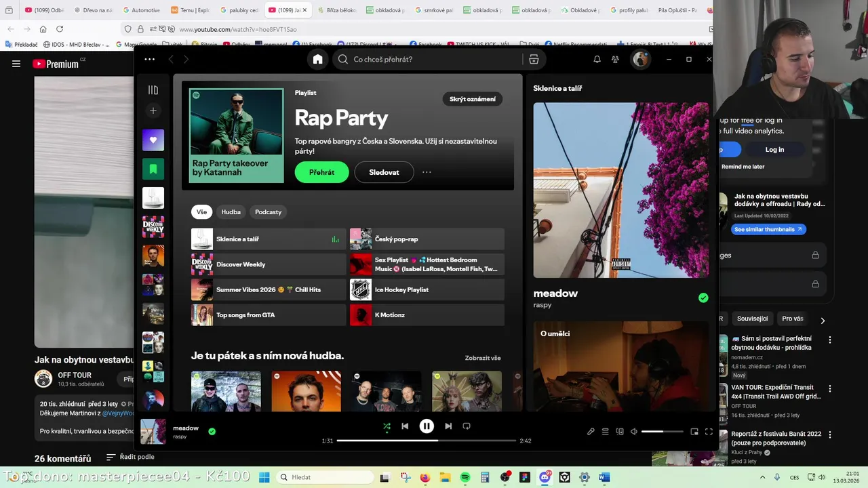This screenshot has width=868, height=488.
Task: Skip to next track
Action: pos(448,426)
